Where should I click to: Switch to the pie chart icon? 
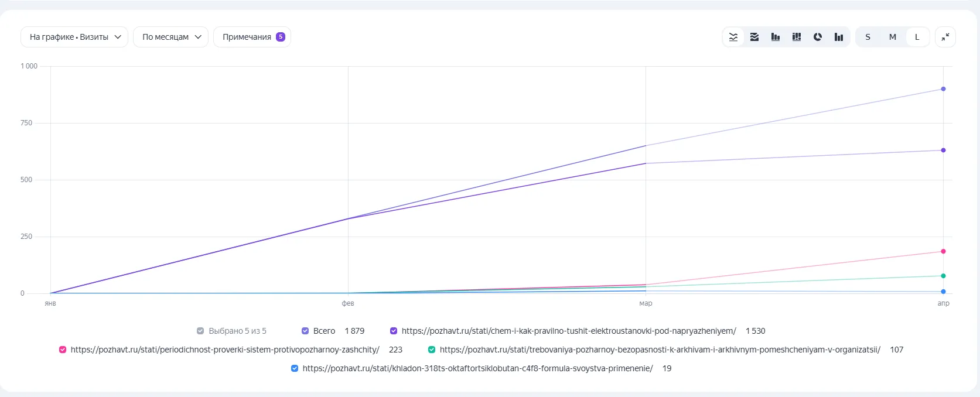pyautogui.click(x=818, y=37)
